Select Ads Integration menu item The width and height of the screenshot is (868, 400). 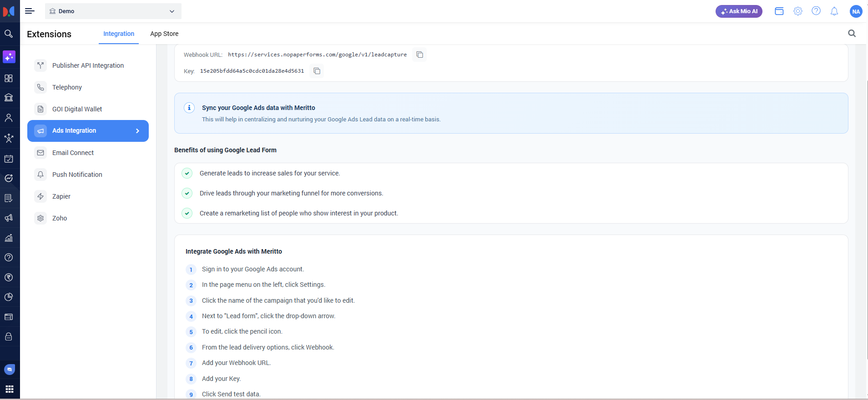[x=88, y=131]
